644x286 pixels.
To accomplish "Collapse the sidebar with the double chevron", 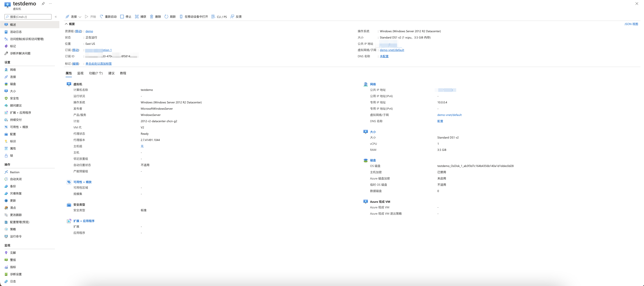I will (x=56, y=17).
